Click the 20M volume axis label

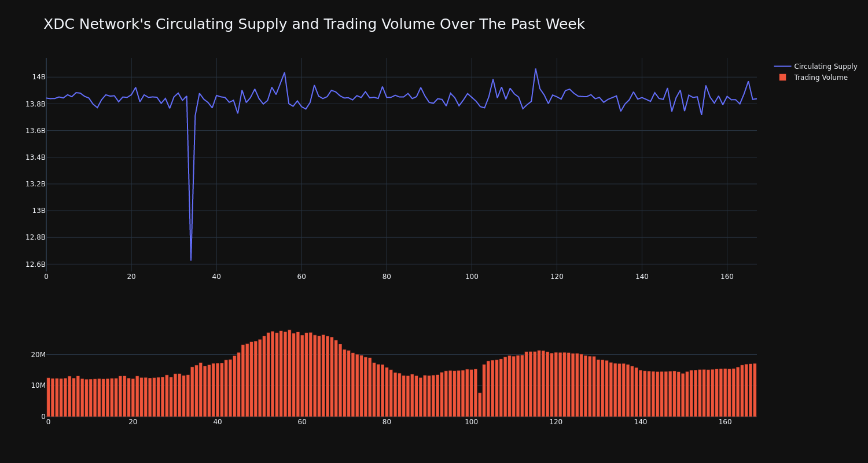(x=38, y=355)
